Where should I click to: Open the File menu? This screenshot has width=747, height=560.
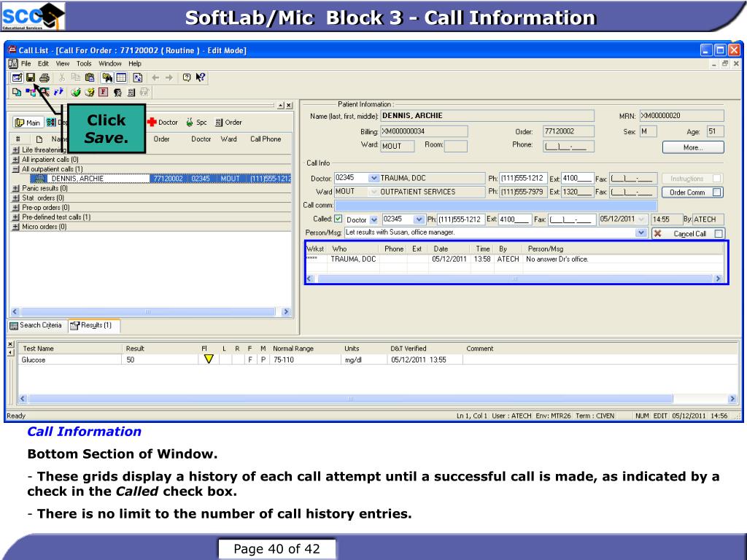click(26, 63)
